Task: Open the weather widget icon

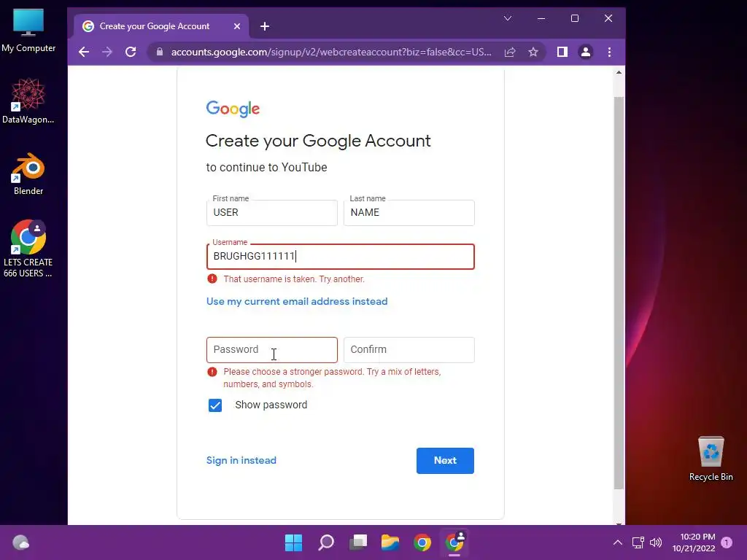Action: [x=20, y=542]
